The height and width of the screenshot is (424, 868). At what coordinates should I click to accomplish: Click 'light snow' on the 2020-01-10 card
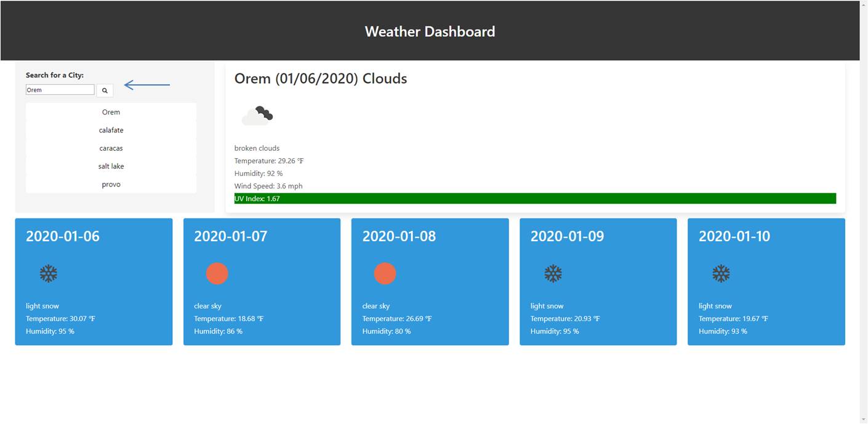pyautogui.click(x=715, y=306)
